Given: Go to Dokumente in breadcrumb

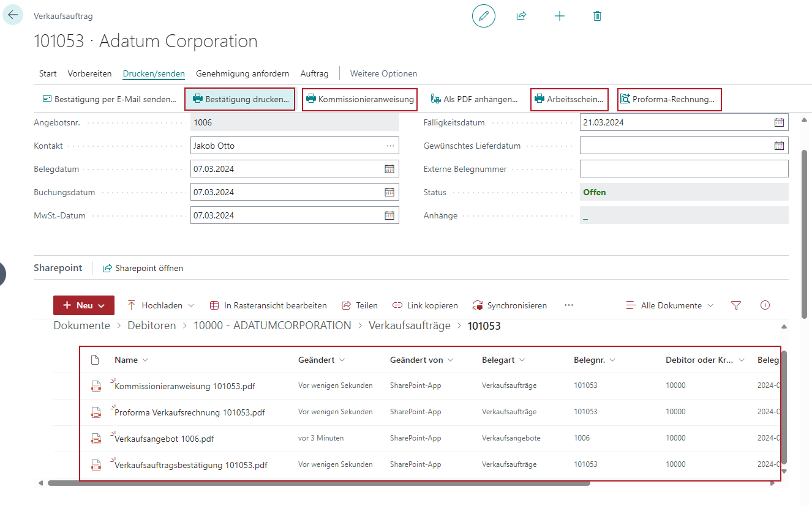Looking at the screenshot, I should 82,326.
